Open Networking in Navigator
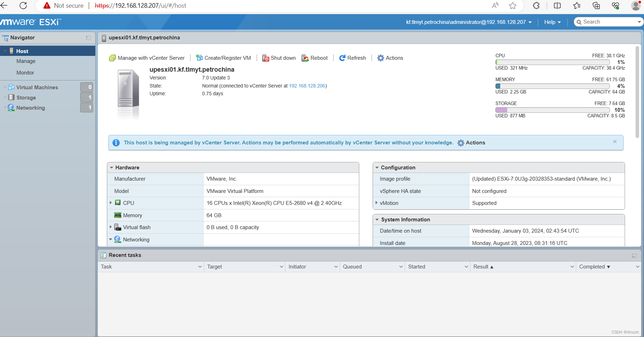The width and height of the screenshot is (644, 337). coord(31,108)
